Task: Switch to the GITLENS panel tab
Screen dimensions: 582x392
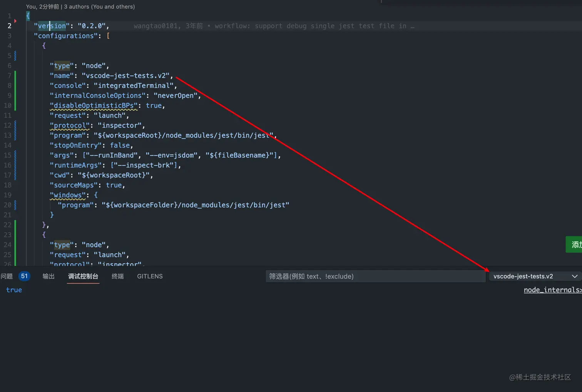Action: click(x=150, y=276)
